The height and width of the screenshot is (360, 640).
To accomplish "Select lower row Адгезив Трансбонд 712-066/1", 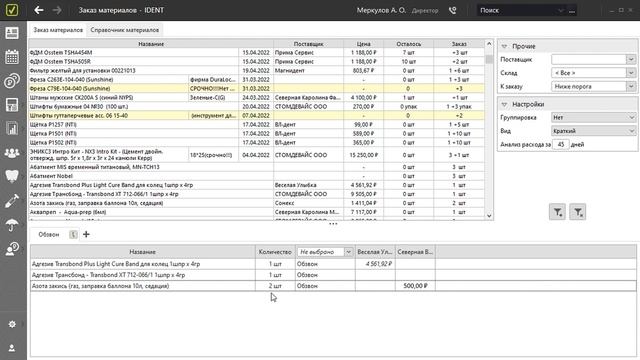I will [x=333, y=275].
